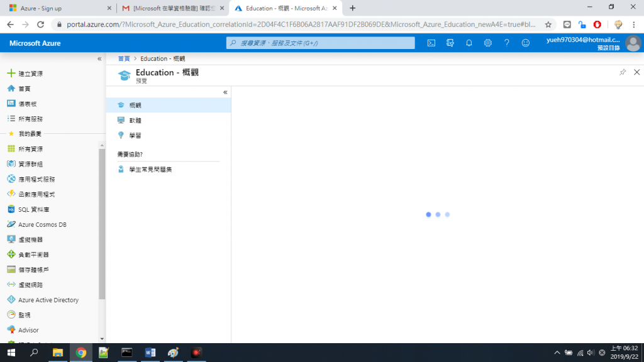Click the 建立資源 plus item

(25, 74)
